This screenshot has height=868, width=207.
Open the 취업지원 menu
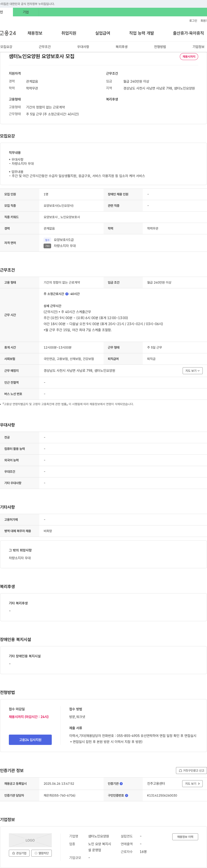point(69,33)
